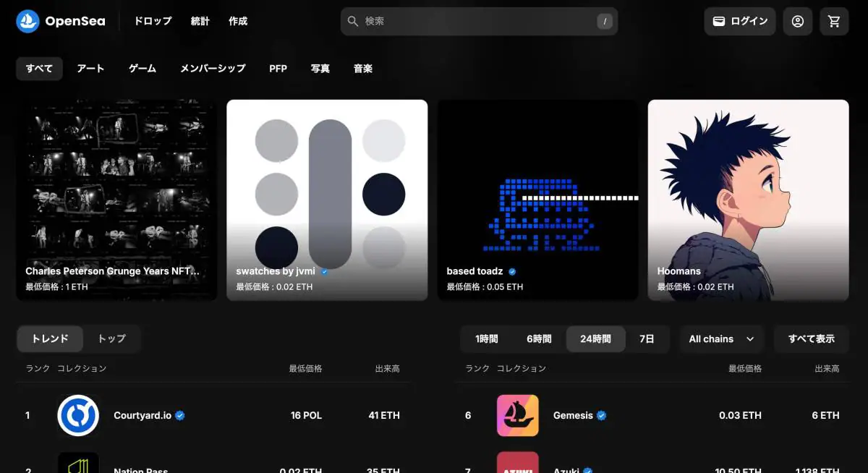868x473 pixels.
Task: Click the Azuki red collection logo
Action: click(x=517, y=463)
